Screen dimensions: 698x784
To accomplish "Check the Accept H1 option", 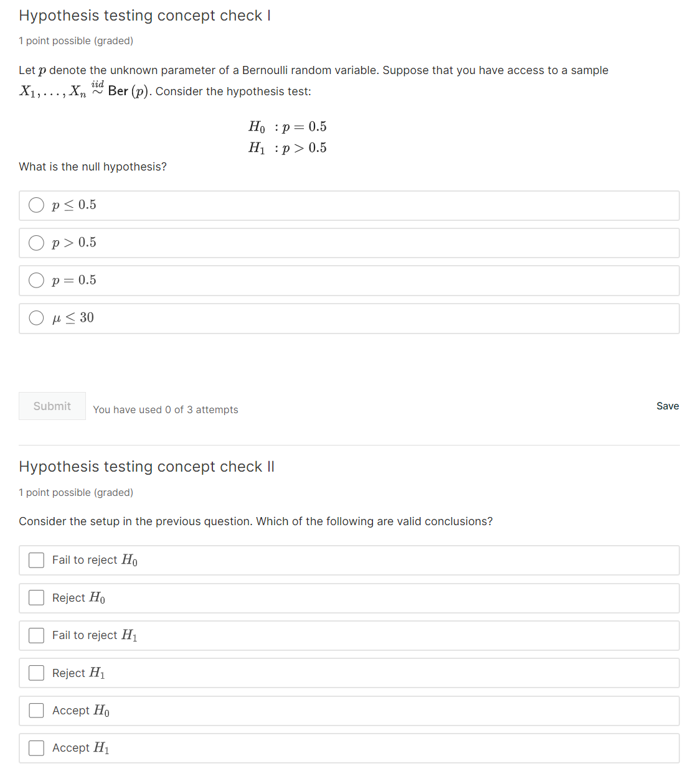I will (36, 748).
